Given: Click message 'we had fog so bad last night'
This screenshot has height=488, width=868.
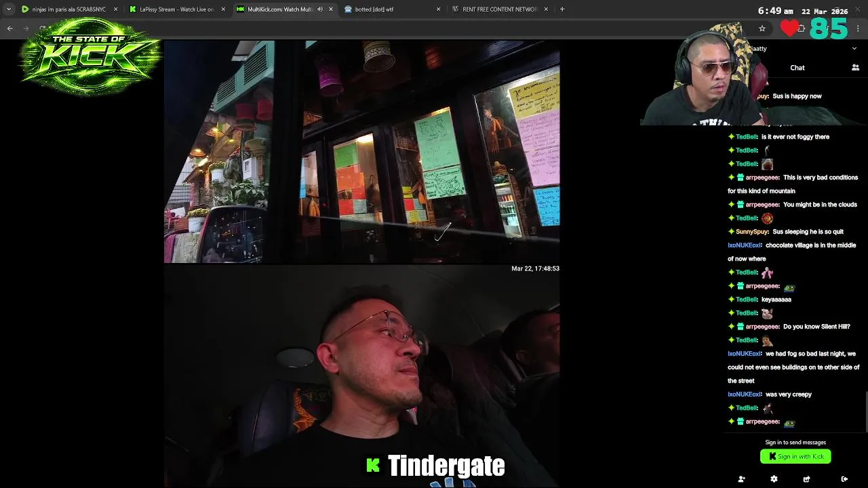Looking at the screenshot, I should [x=793, y=367].
